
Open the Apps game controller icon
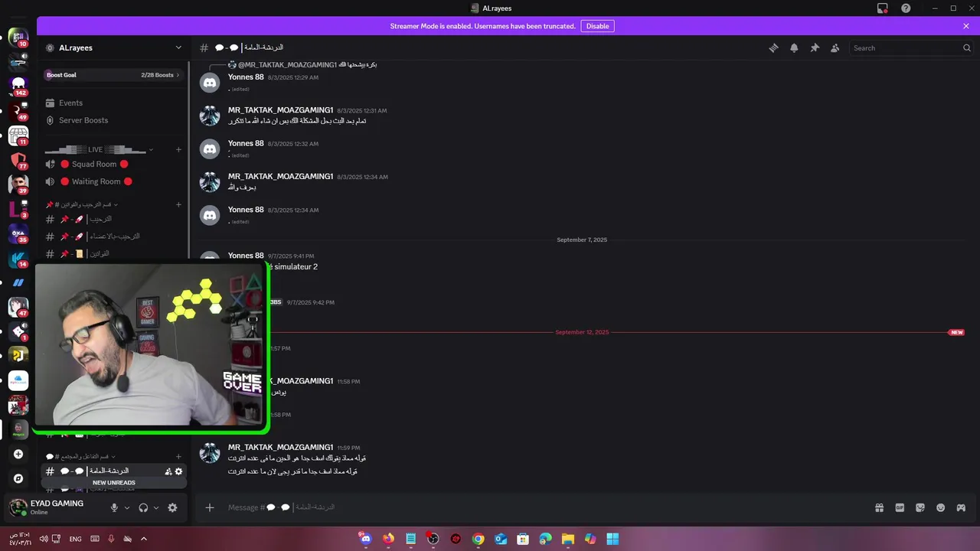coord(961,507)
